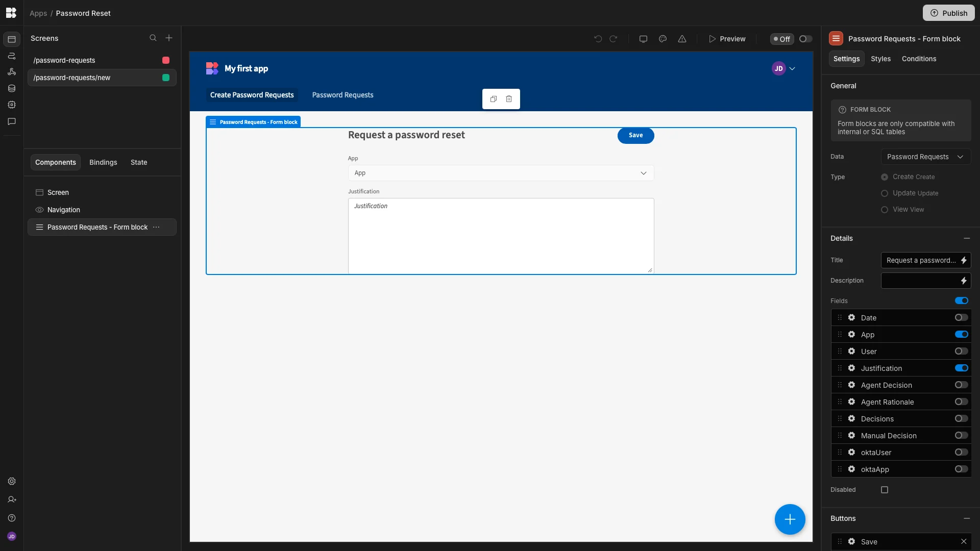Open the Data section in the left sidebar
This screenshot has width=980, height=551.
pyautogui.click(x=11, y=88)
